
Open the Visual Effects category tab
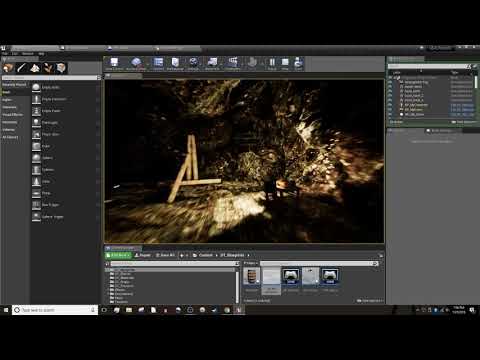(15, 115)
